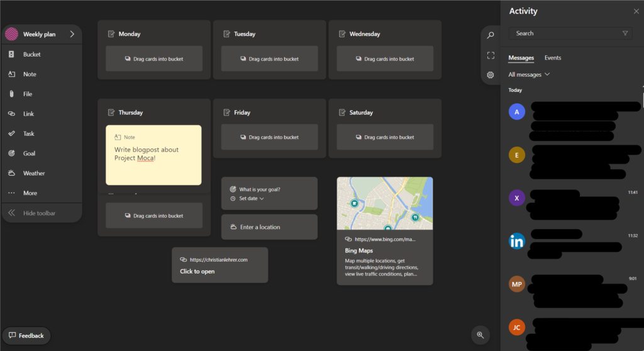Select the Tuesday bucket title

(x=245, y=34)
